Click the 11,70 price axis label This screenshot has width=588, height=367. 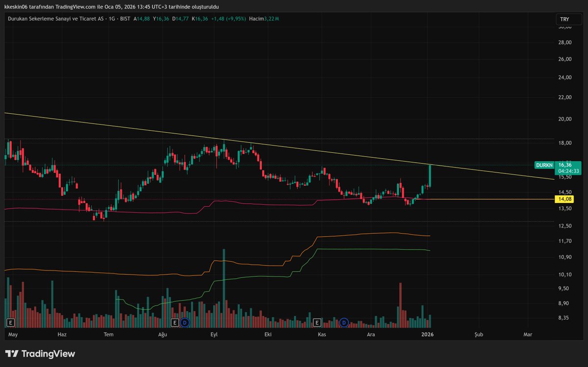point(565,241)
